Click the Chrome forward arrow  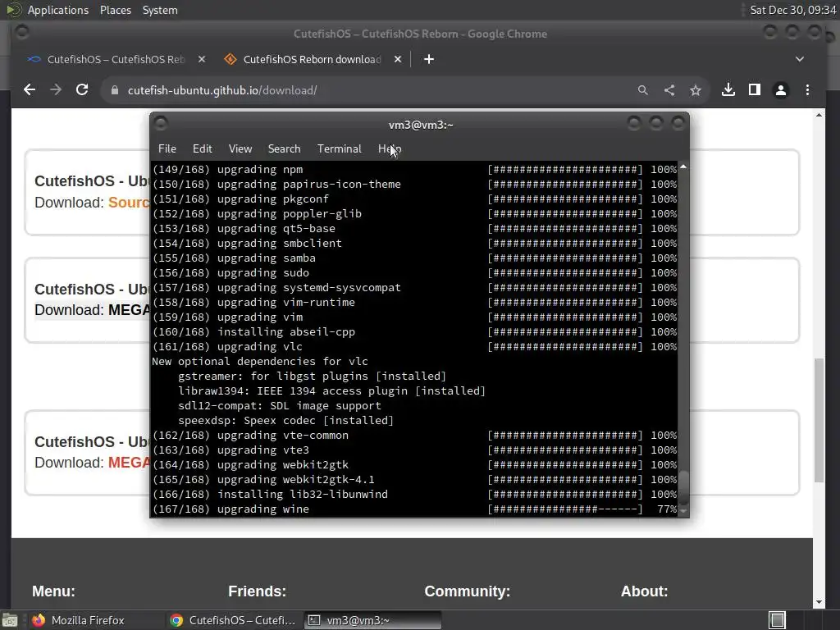tap(56, 90)
